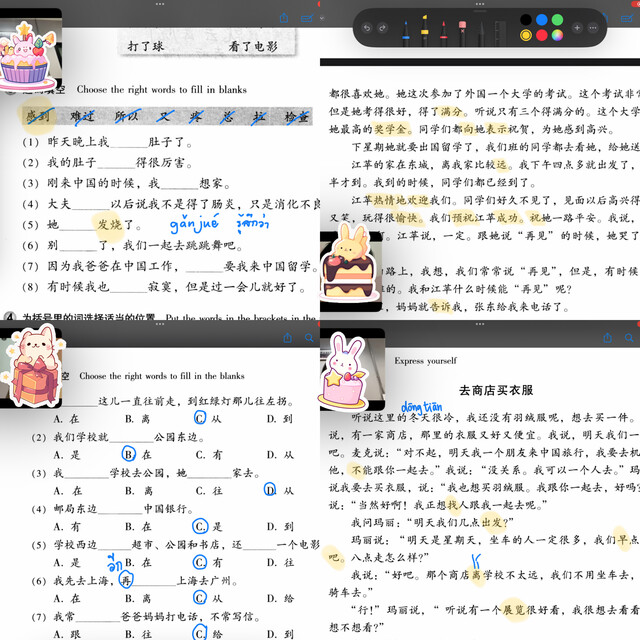This screenshot has width=640, height=640.
Task: Choose answer D 从 for question three
Action: click(279, 490)
